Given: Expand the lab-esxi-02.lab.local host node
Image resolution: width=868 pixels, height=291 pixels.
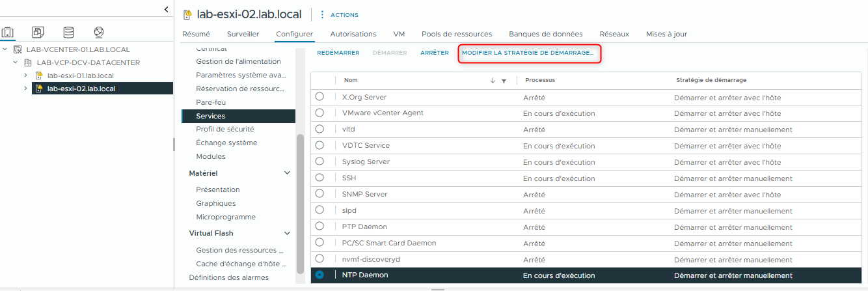Looking at the screenshot, I should (26, 89).
